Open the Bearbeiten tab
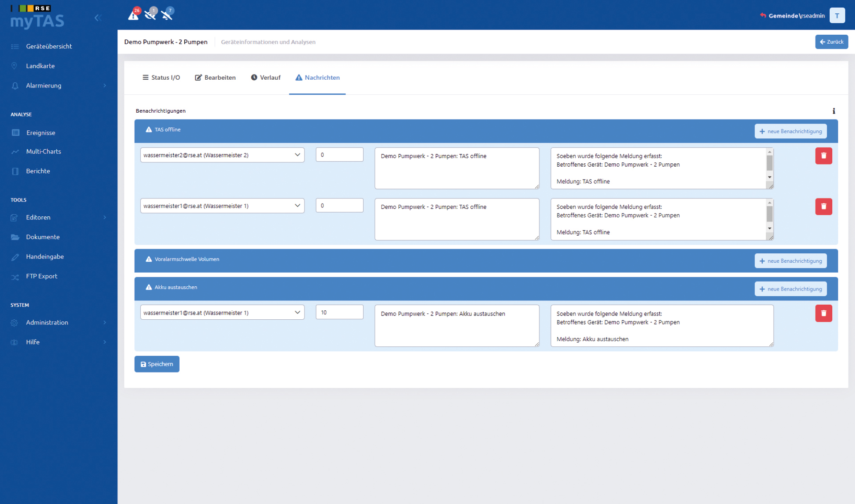855x504 pixels. point(215,78)
